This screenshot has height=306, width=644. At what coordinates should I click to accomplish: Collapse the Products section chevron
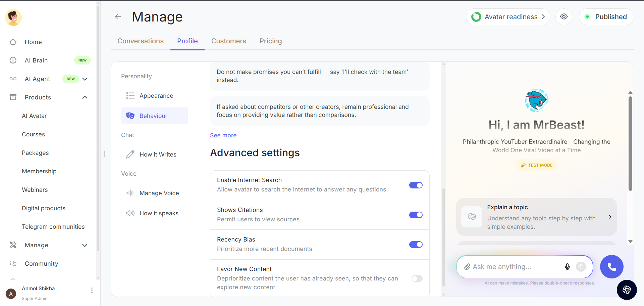pos(85,97)
